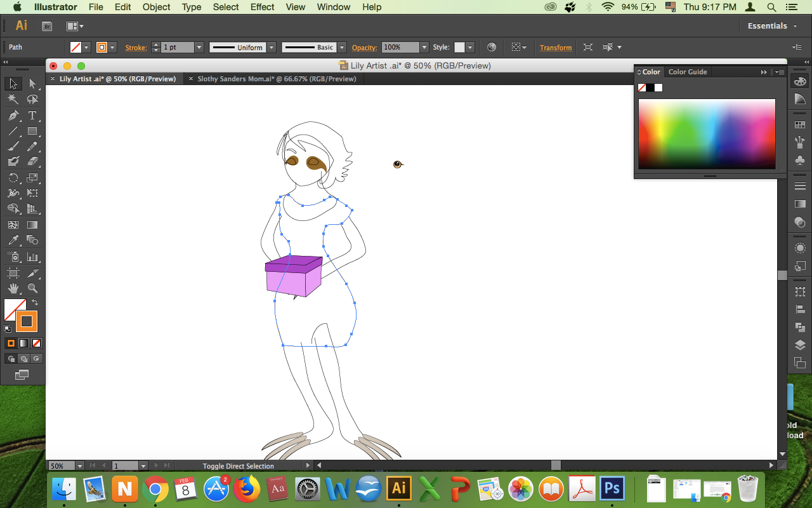Screen dimensions: 812x508
Task: Open Uniform width profile dropdown
Action: (272, 48)
